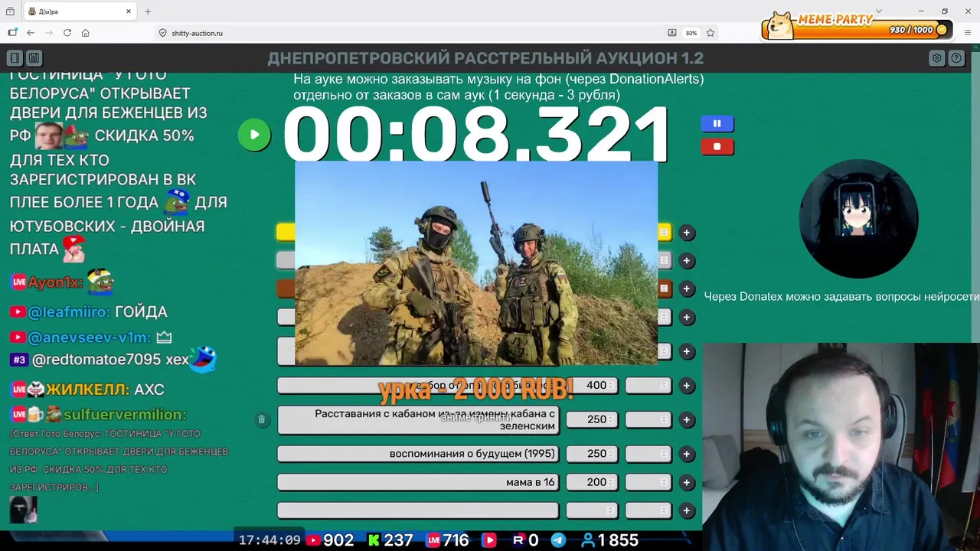Toggle the sidebar panel icon in auction header
Screen dimensions: 980x551
[x=15, y=58]
